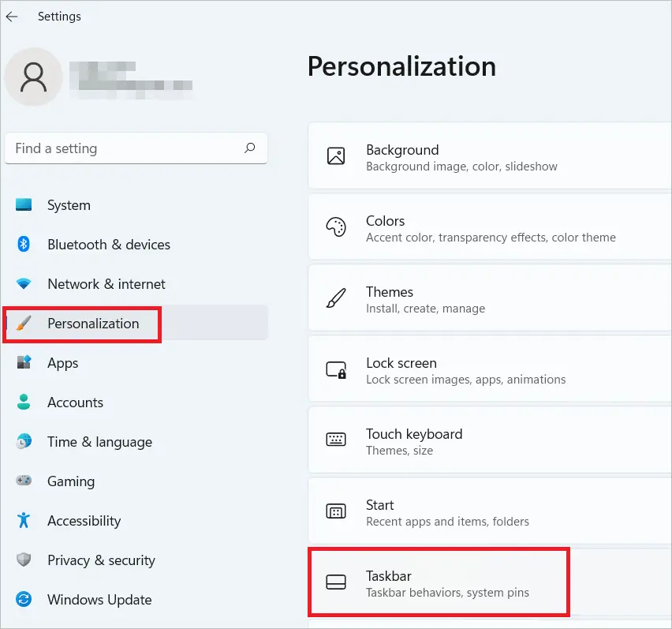This screenshot has width=672, height=629.
Task: Click the Bluetooth & devices icon
Action: [24, 245]
